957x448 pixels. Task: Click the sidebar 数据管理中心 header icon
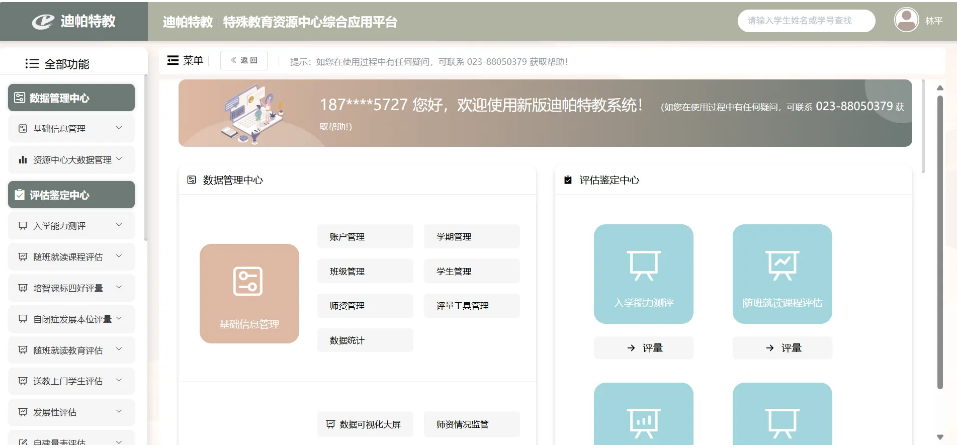(x=20, y=98)
